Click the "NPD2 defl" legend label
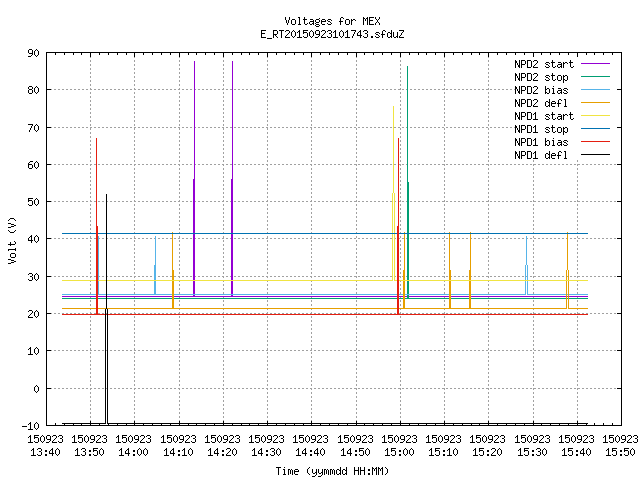Viewport: 640px width, 480px height. tap(541, 103)
